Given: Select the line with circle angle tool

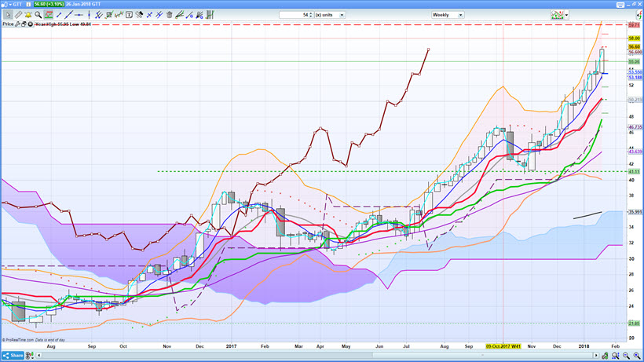Looking at the screenshot, I should click(x=189, y=15).
